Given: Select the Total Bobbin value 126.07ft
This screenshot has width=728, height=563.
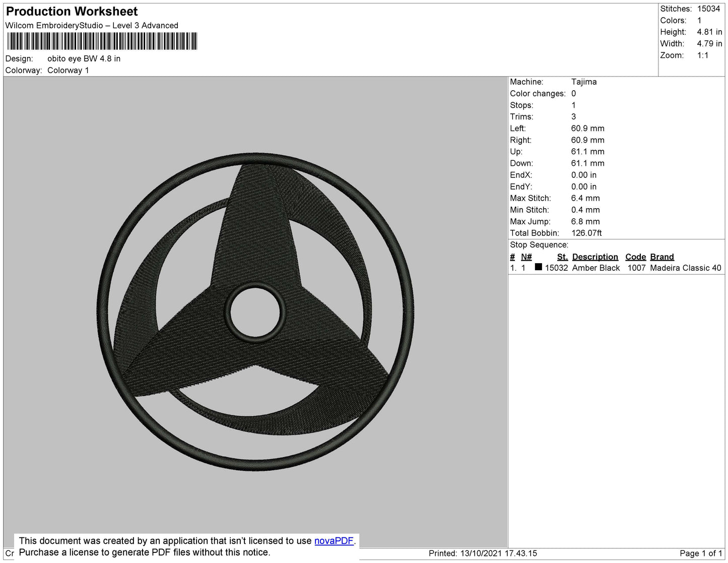Looking at the screenshot, I should (586, 233).
